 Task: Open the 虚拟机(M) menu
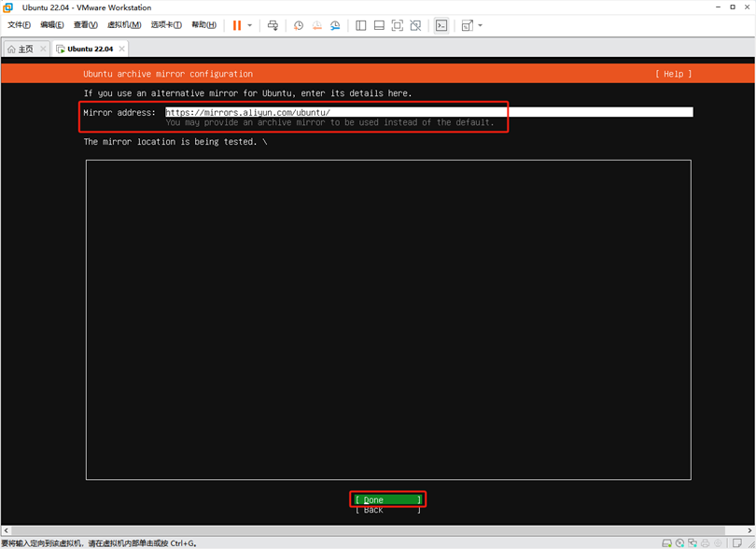[124, 25]
